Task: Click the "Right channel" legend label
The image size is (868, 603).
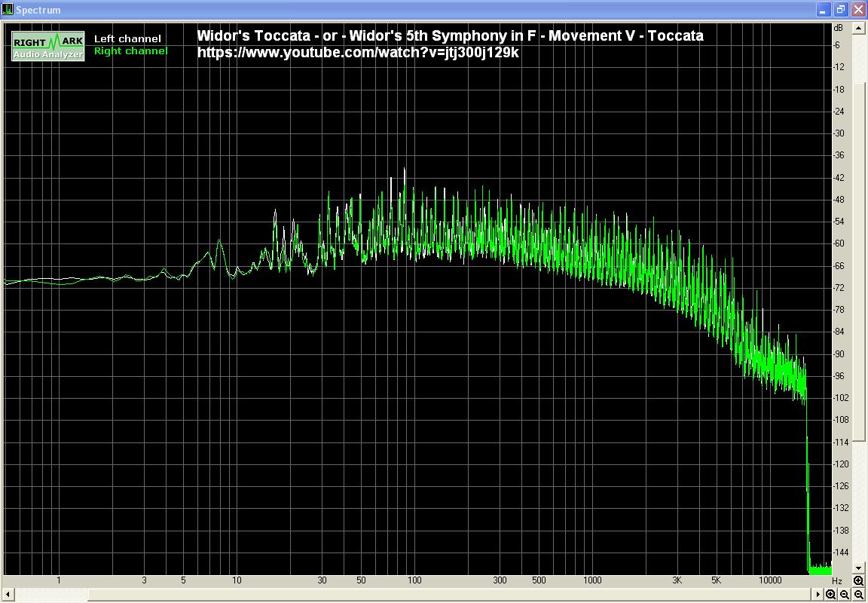Action: tap(130, 51)
